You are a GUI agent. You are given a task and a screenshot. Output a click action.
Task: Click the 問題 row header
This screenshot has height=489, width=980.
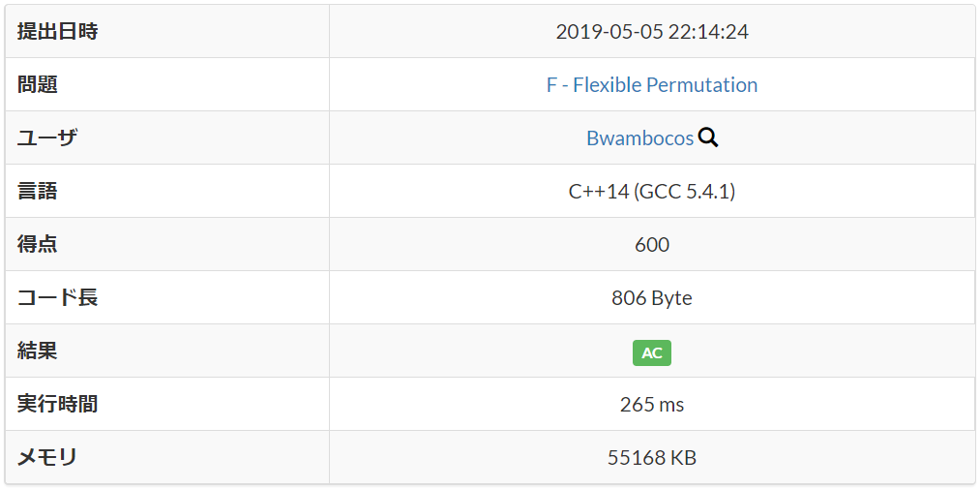tap(38, 85)
